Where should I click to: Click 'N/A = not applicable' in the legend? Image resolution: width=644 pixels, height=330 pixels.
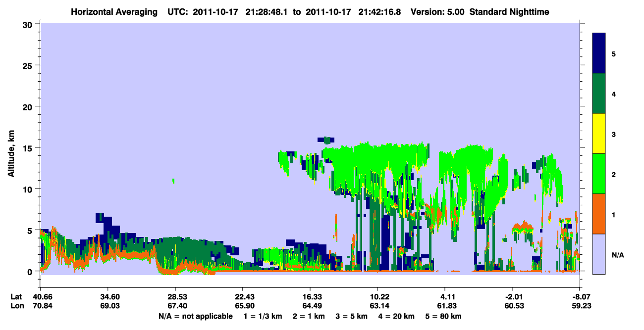[x=195, y=316]
